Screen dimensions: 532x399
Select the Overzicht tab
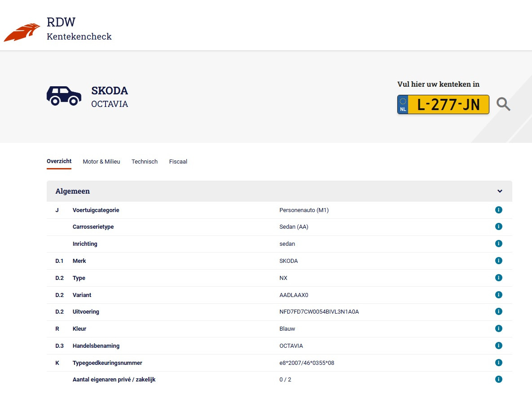pos(59,162)
